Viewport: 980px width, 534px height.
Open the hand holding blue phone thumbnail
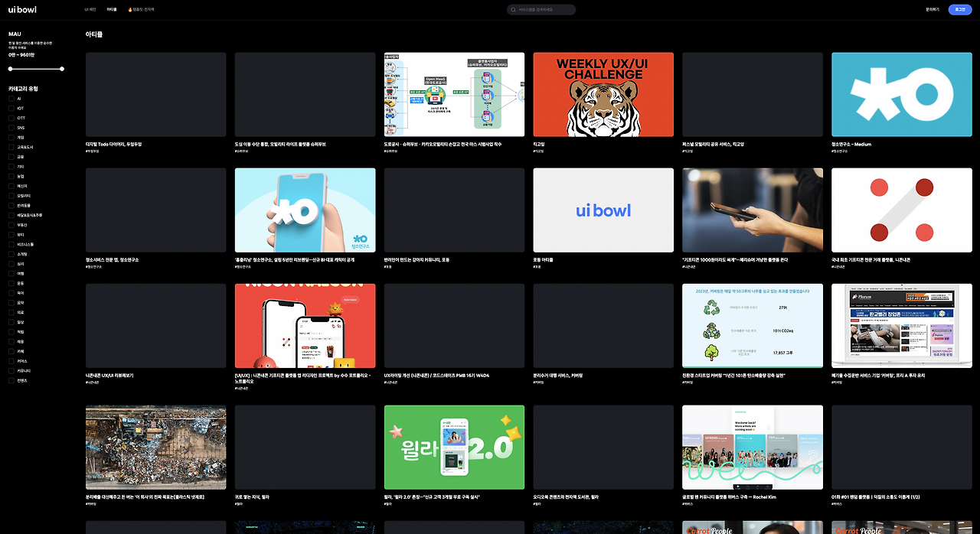(305, 210)
